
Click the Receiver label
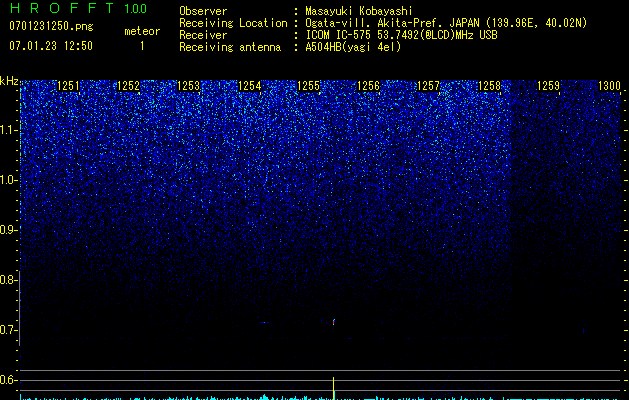pos(203,35)
